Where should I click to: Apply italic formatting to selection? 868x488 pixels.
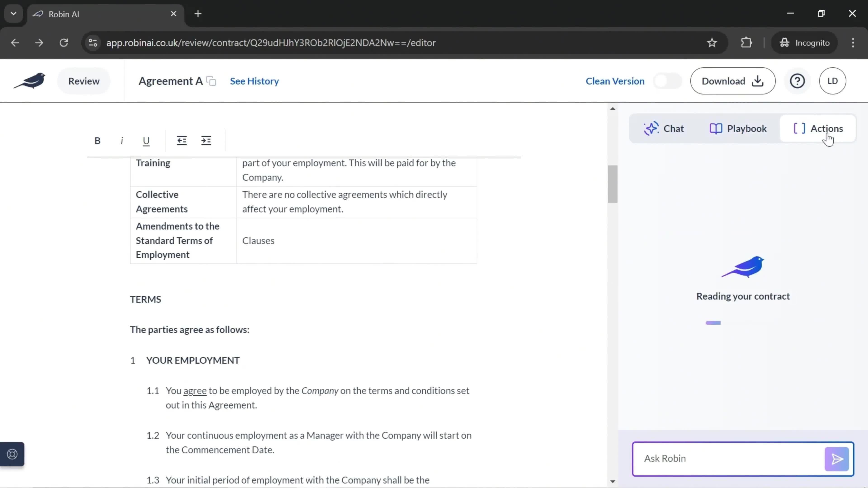click(122, 141)
